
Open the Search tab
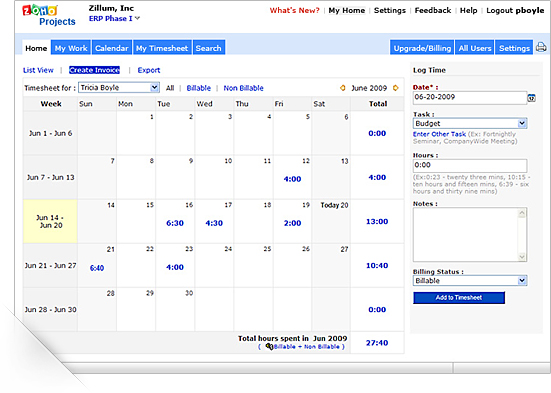(x=209, y=48)
